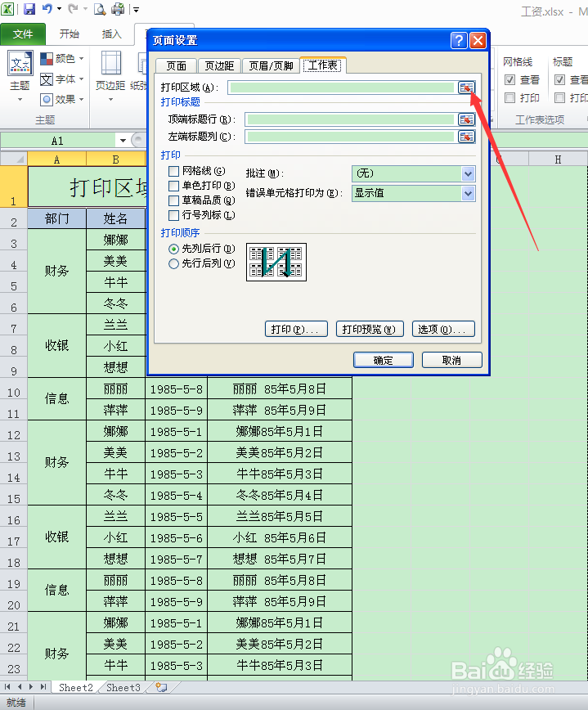Click the Save icon in quick access toolbar

29,9
